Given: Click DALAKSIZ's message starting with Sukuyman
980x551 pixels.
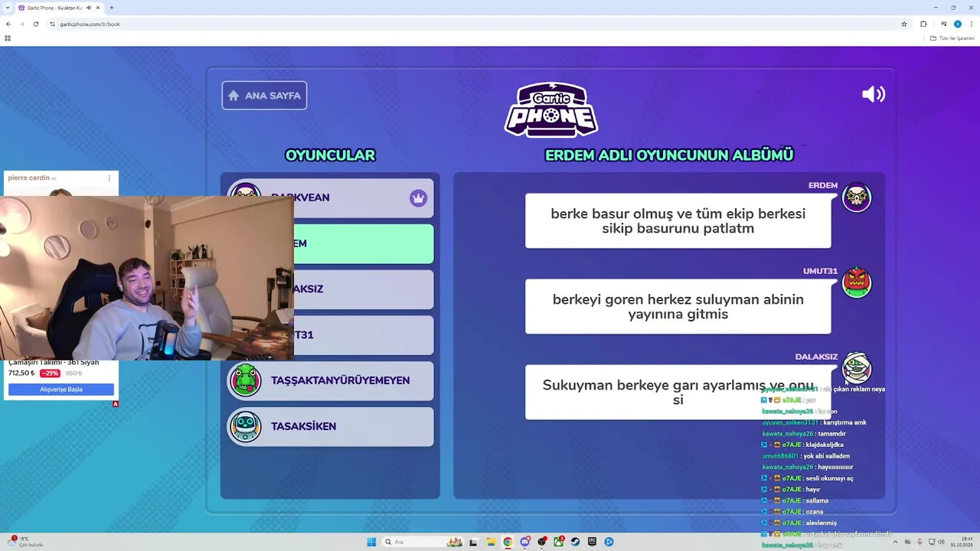Looking at the screenshot, I should [x=678, y=392].
